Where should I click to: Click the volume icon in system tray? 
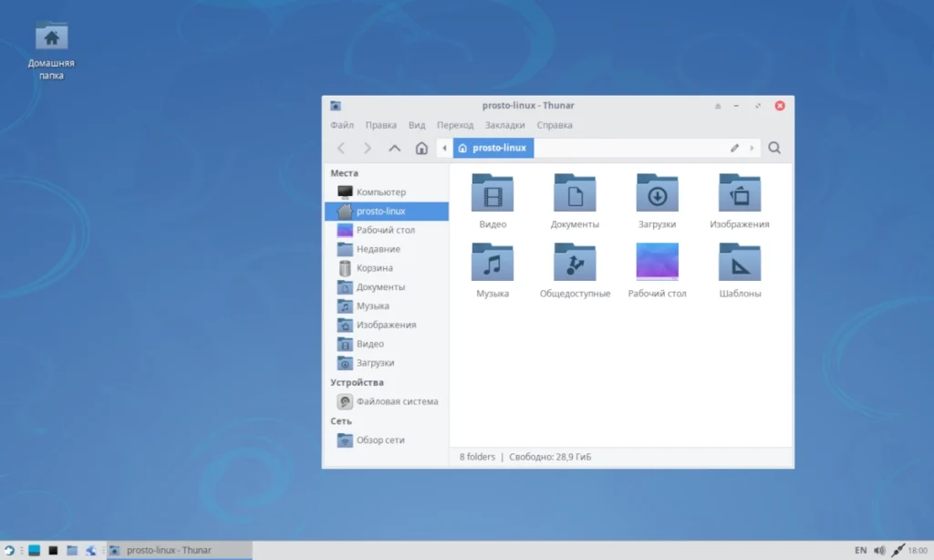(879, 551)
